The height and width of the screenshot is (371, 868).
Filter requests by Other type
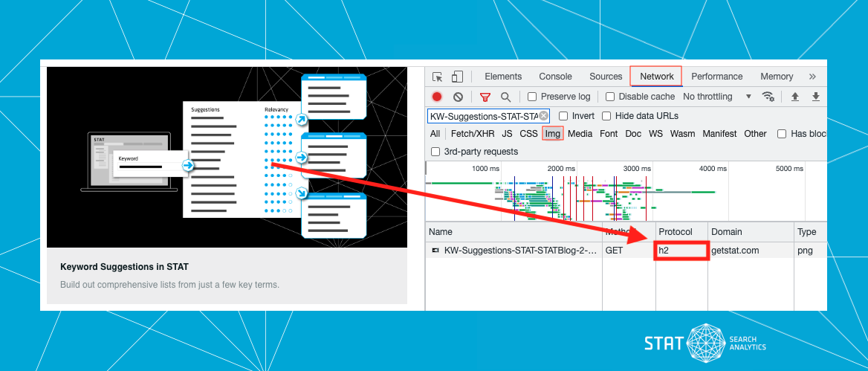[755, 133]
